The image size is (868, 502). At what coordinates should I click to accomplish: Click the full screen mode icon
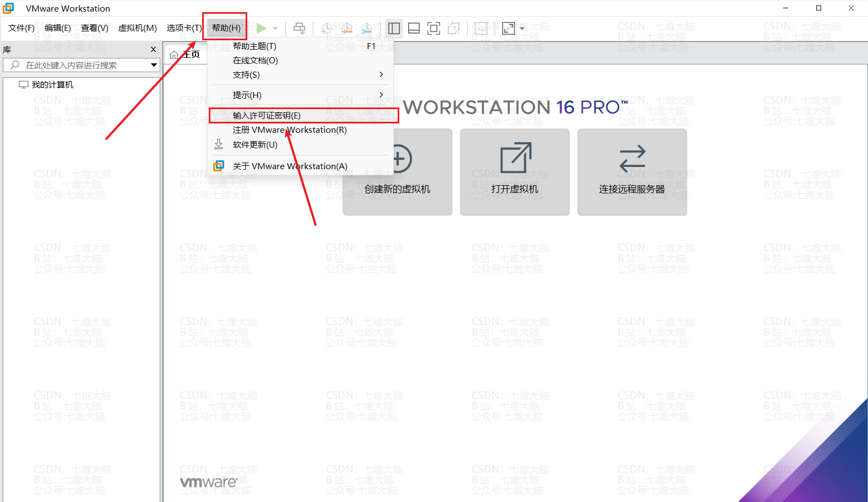tap(434, 28)
